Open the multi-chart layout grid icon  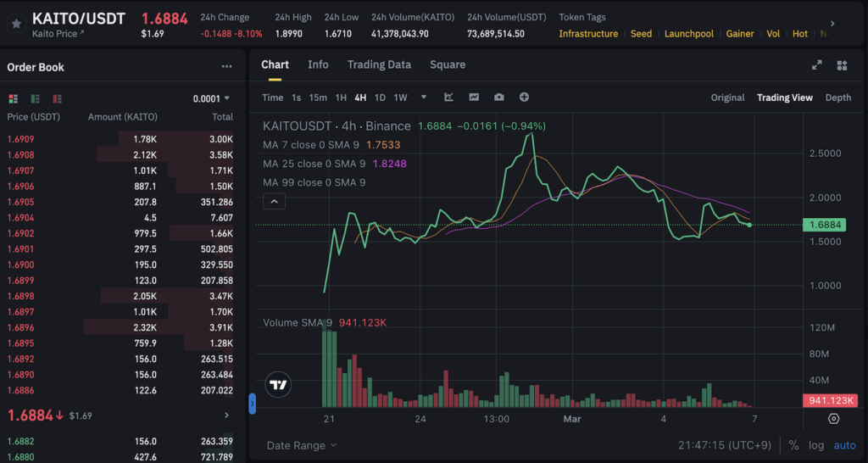tap(842, 65)
